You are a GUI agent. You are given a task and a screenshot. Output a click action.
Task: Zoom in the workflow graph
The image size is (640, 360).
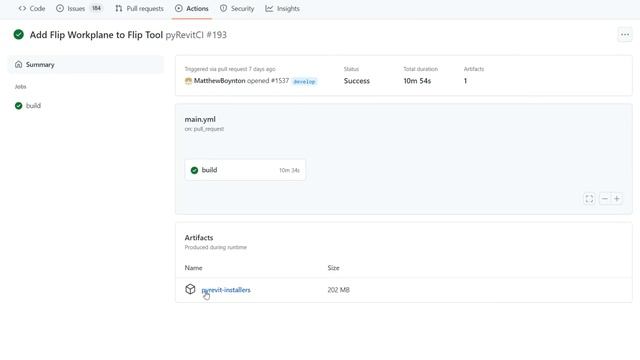tap(617, 199)
